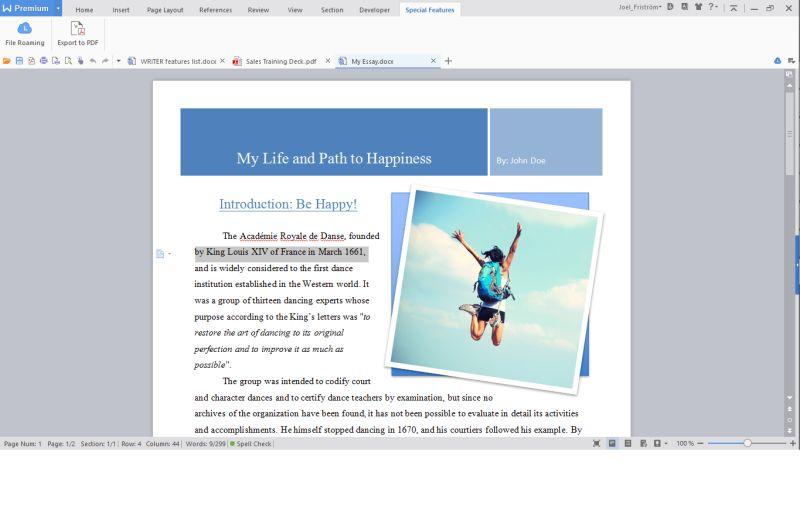The height and width of the screenshot is (527, 800).
Task: Select the Web Layout view button
Action: [x=643, y=444]
